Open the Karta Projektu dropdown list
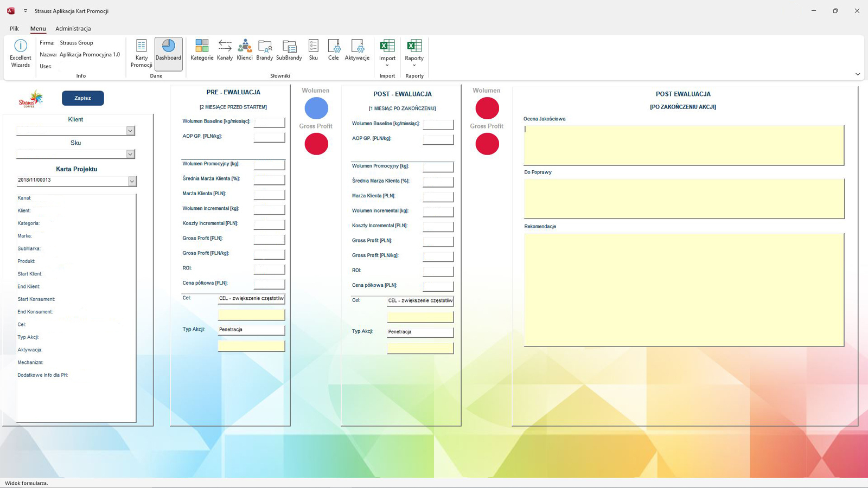Image resolution: width=868 pixels, height=488 pixels. click(x=132, y=181)
